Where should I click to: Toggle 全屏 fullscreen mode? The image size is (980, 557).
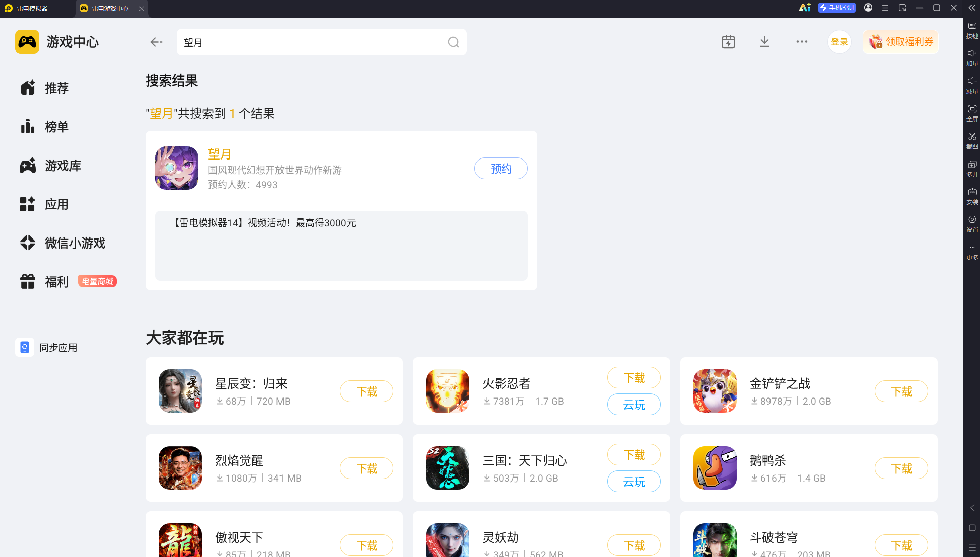(972, 113)
